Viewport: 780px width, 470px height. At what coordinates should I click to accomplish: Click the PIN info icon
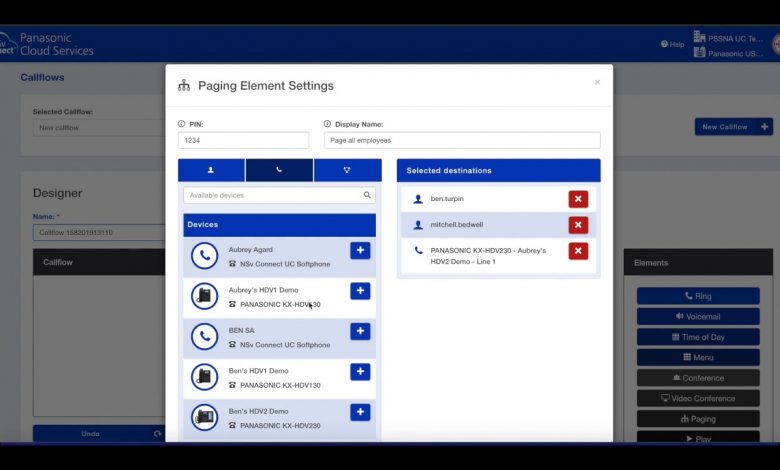(181, 124)
